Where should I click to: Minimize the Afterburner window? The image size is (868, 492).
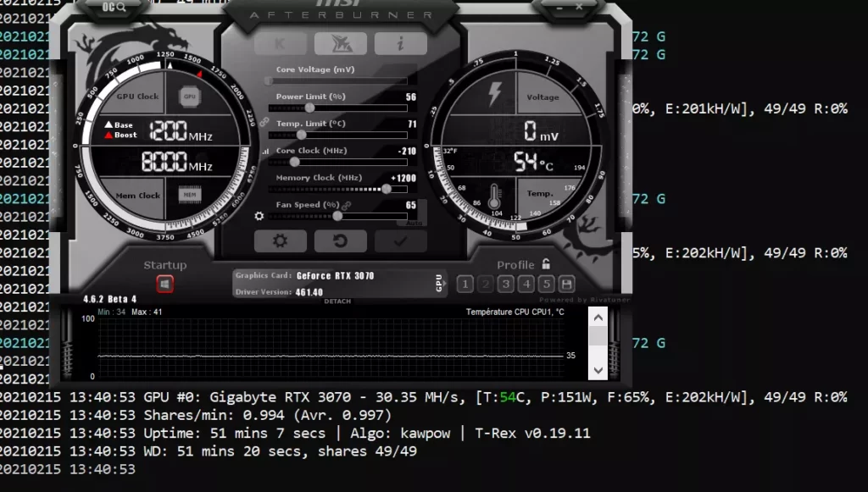pyautogui.click(x=559, y=8)
